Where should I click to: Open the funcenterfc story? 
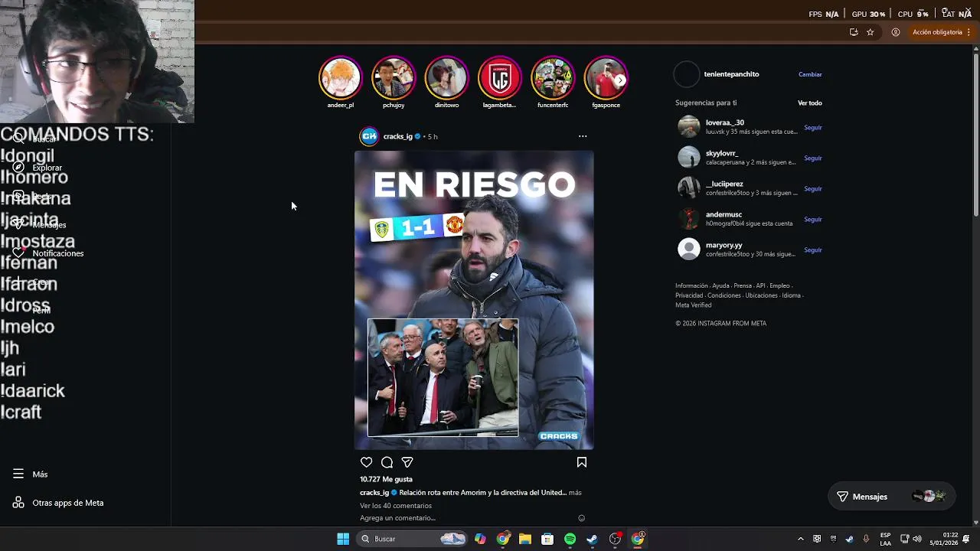click(553, 78)
